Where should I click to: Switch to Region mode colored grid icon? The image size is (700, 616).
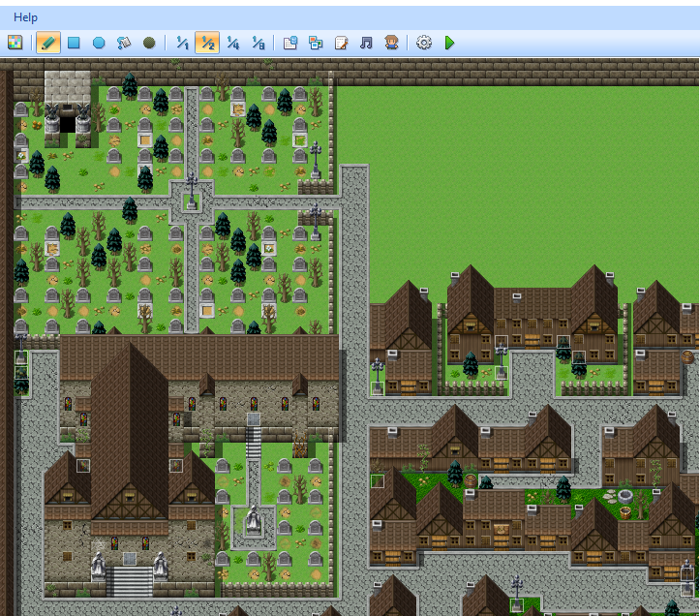[x=15, y=43]
